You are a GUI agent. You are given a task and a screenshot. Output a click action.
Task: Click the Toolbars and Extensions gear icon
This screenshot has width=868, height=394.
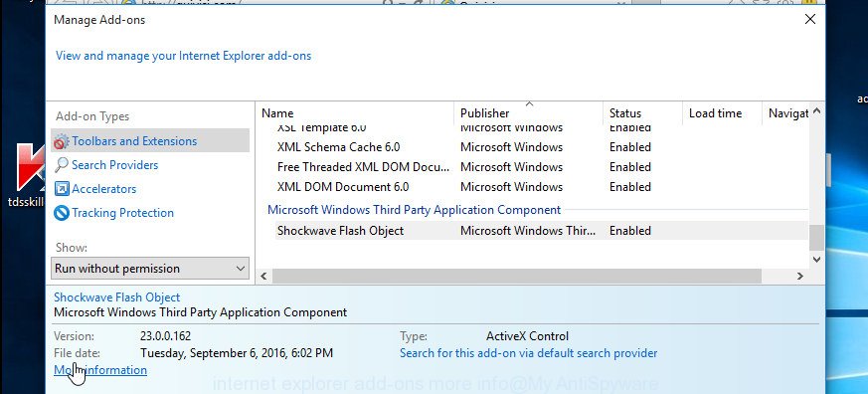pyautogui.click(x=62, y=142)
